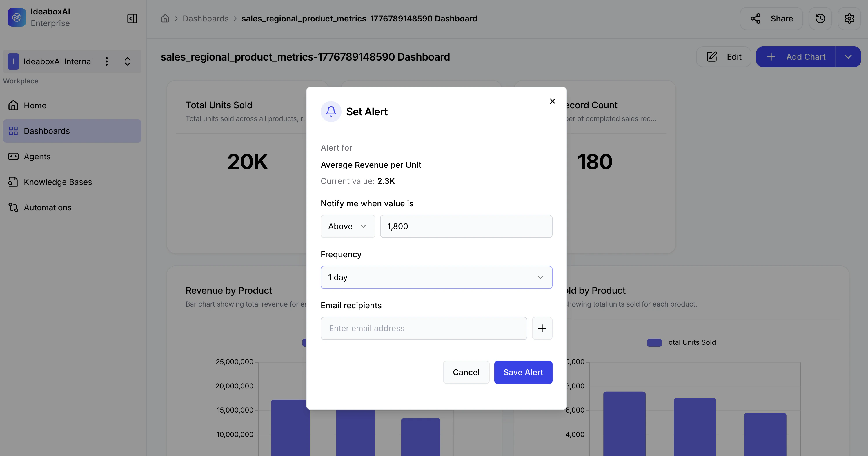This screenshot has height=456, width=868.
Task: Open Automations in the sidebar
Action: (72, 207)
